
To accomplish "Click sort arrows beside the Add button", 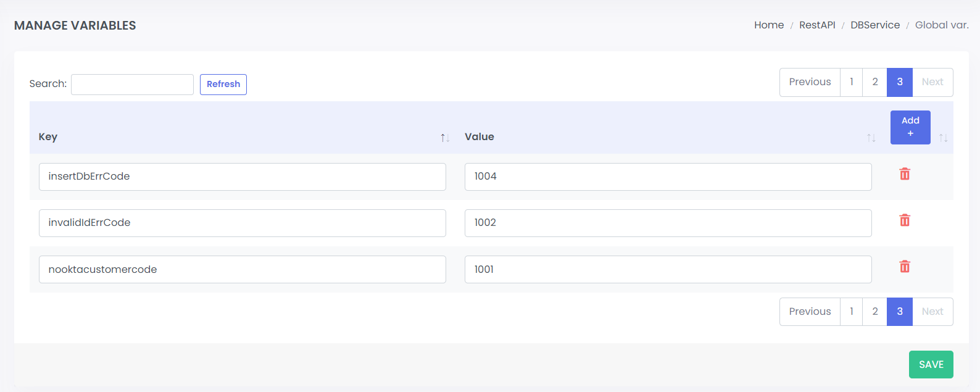I will pyautogui.click(x=943, y=138).
